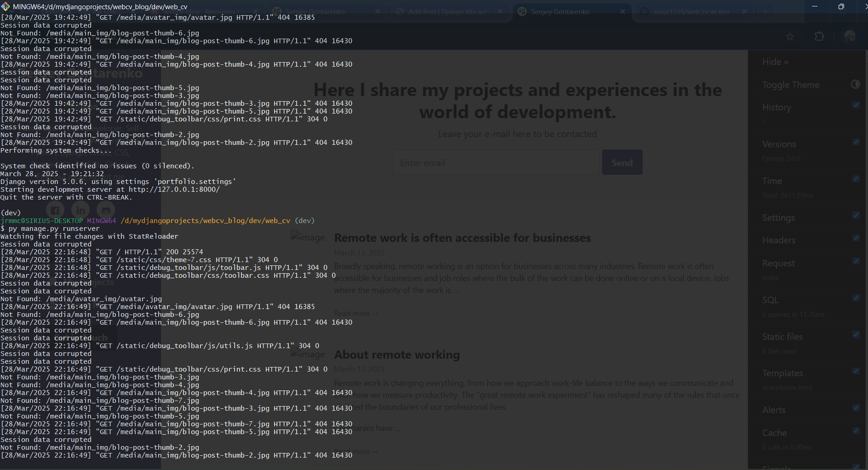The image size is (868, 470).
Task: Disable the SQL panel checkbox
Action: (x=856, y=298)
